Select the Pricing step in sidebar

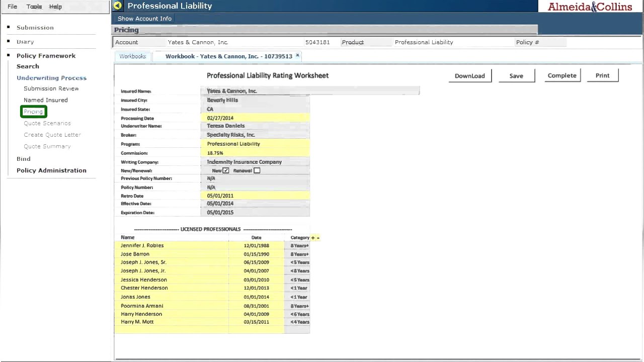tap(34, 112)
